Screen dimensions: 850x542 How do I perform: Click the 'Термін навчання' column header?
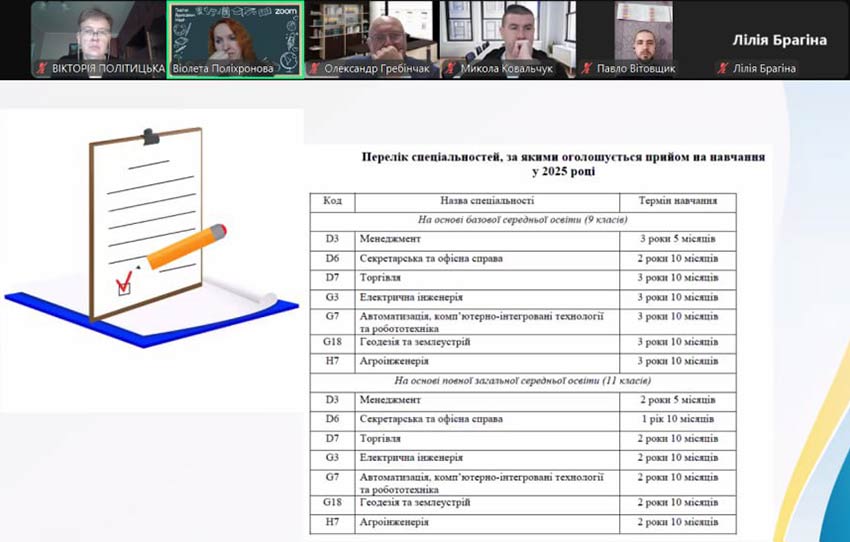click(678, 201)
